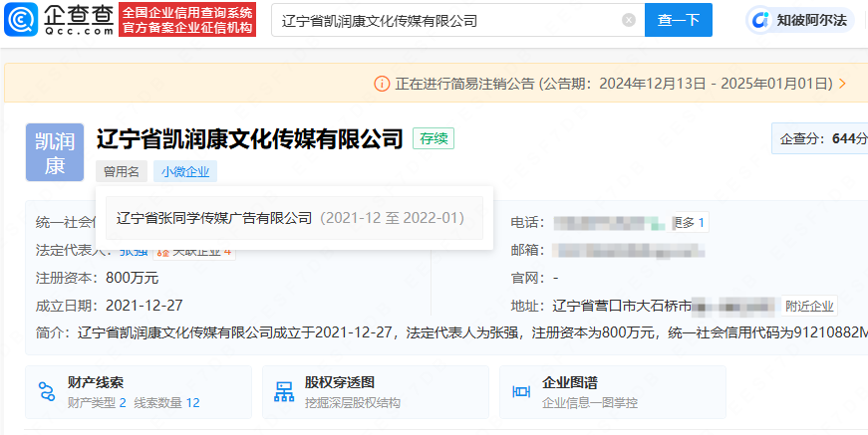This screenshot has height=435, width=868.
Task: Open the 附近企业 nearby companies button
Action: point(809,307)
